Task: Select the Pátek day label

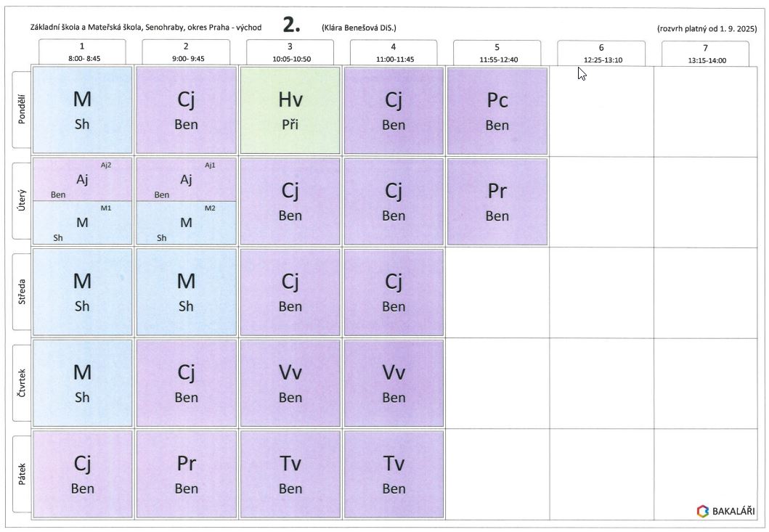Action: coord(22,473)
